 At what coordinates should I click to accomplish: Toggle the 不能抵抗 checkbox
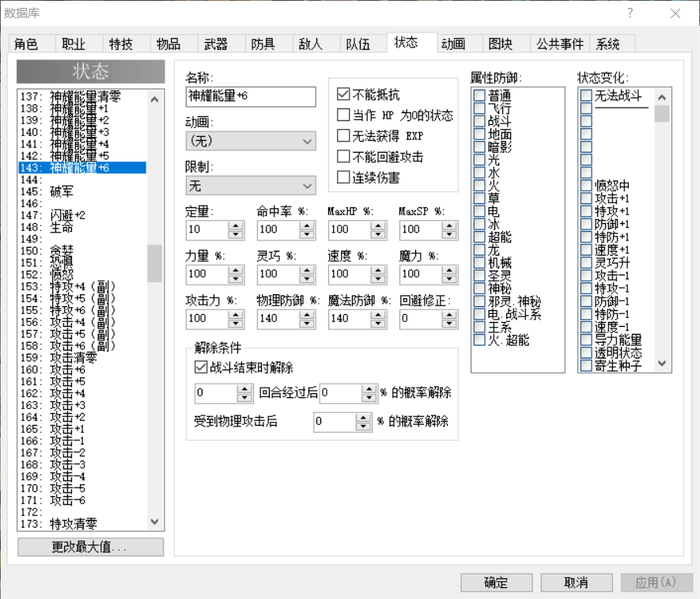click(x=343, y=94)
